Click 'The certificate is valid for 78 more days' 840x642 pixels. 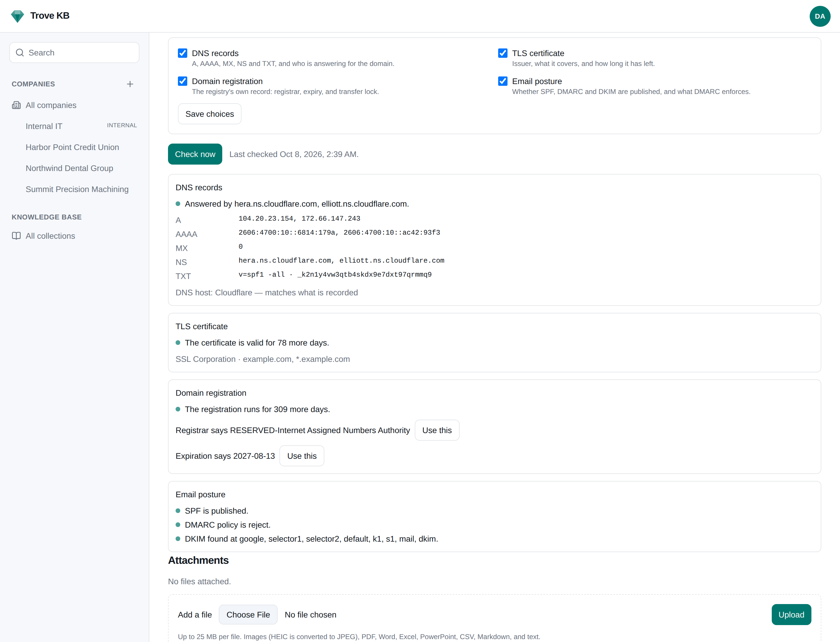click(257, 343)
